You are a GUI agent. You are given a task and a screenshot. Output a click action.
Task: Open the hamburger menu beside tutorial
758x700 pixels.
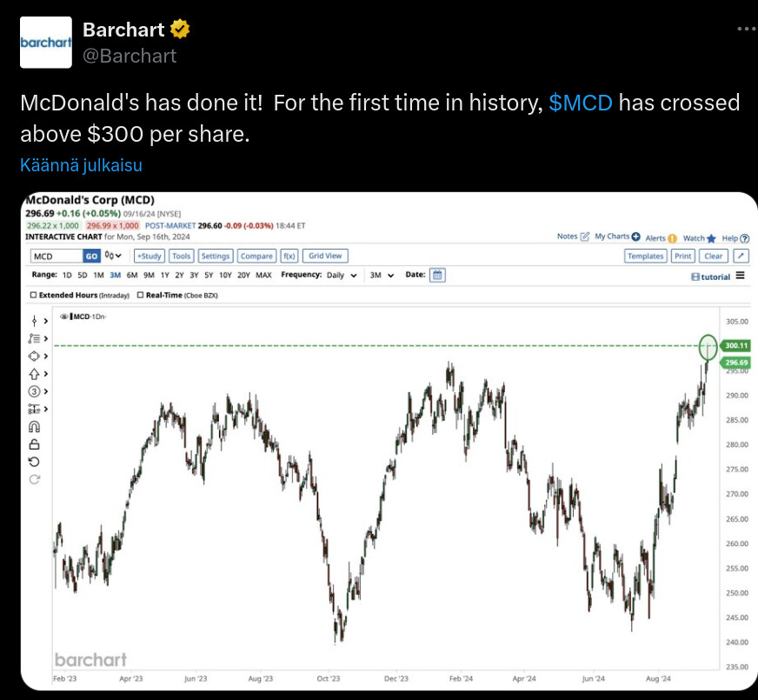(x=740, y=276)
